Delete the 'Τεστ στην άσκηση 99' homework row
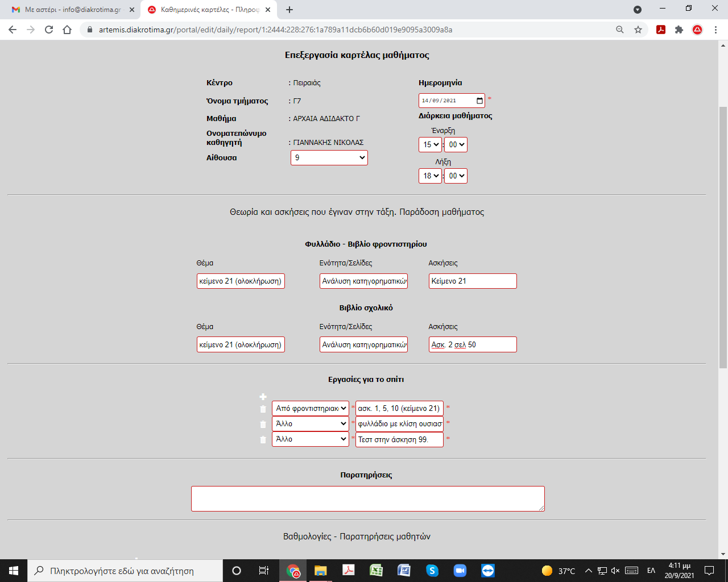Screen dimensions: 728x582 (263, 440)
